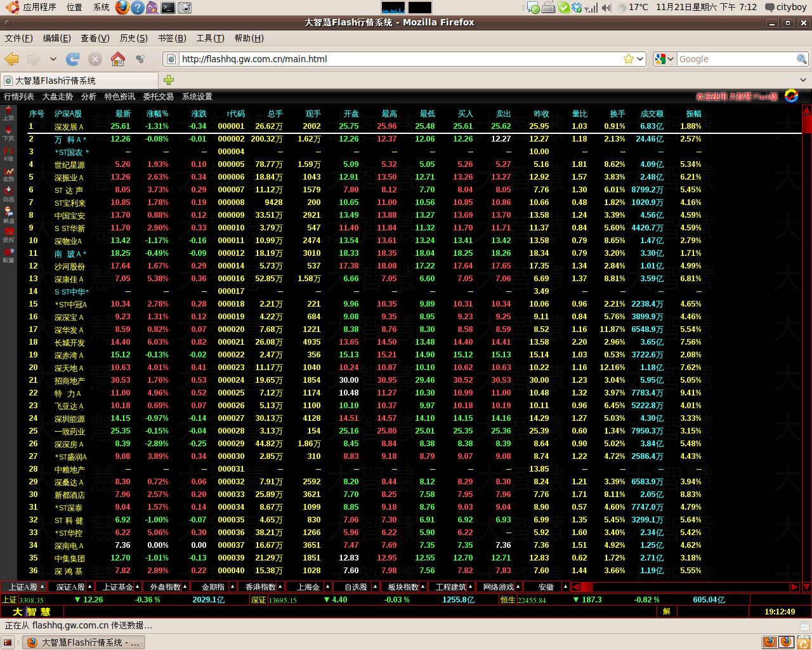
Task: Click the 大智慧 logo icon at top right
Action: [791, 96]
